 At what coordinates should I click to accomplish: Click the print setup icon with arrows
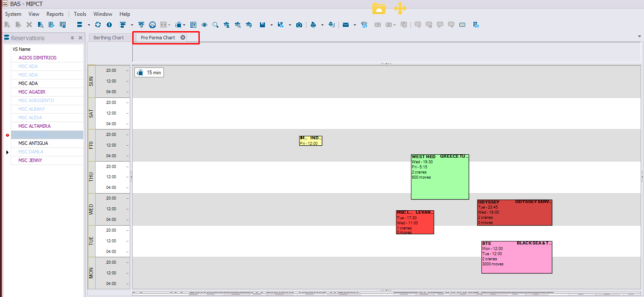coord(332,25)
